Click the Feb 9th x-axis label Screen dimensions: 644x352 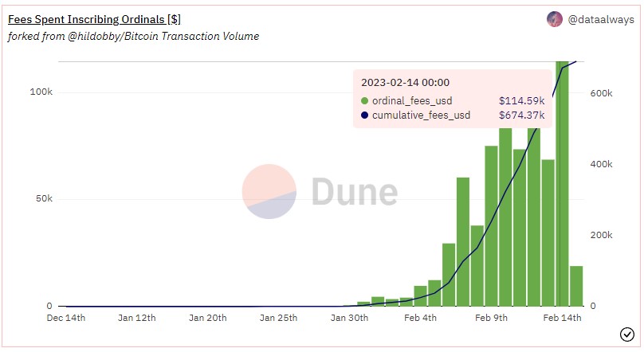(491, 318)
